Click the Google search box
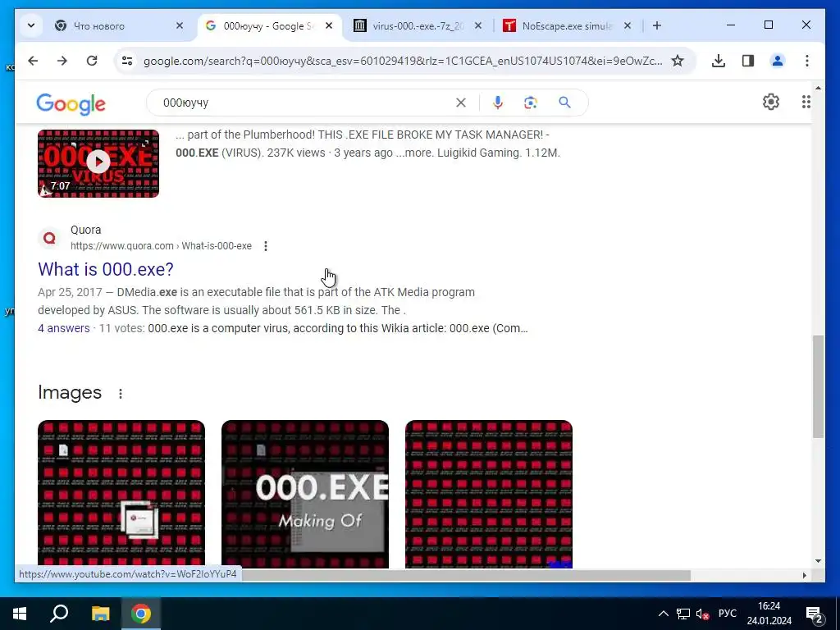840x630 pixels. (305, 103)
